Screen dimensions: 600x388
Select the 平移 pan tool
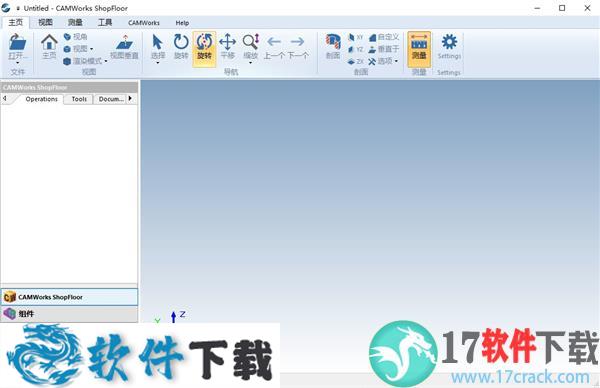pos(227,47)
